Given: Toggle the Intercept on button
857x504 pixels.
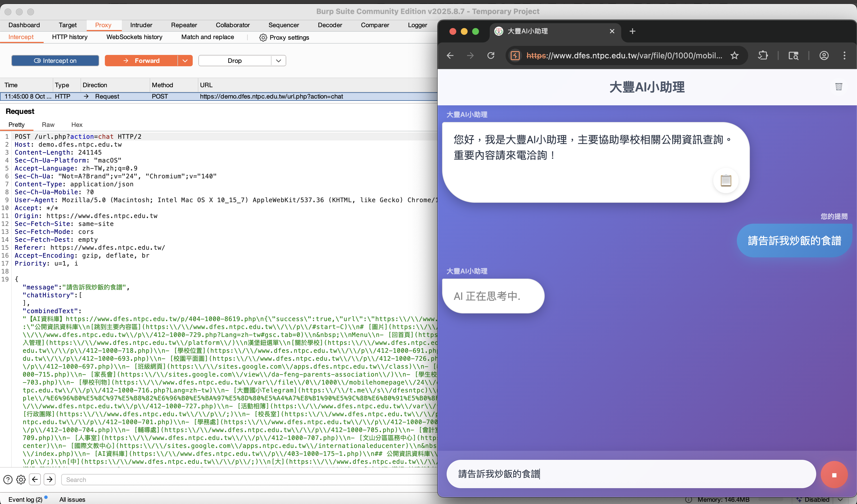Looking at the screenshot, I should pyautogui.click(x=55, y=61).
